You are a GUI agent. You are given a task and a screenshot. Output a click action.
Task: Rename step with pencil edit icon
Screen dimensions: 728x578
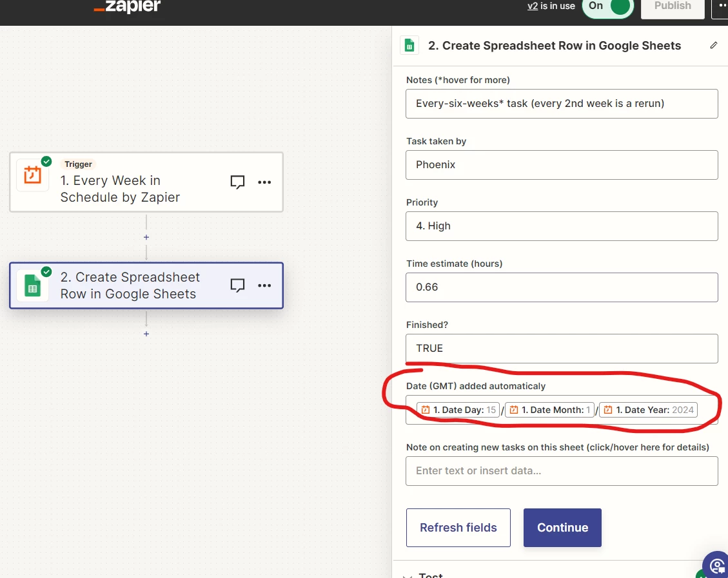714,45
